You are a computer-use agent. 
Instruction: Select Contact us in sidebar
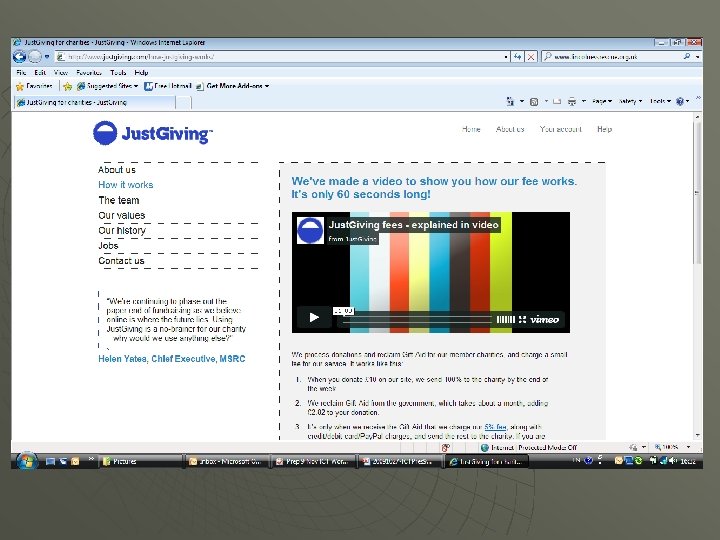click(121, 261)
